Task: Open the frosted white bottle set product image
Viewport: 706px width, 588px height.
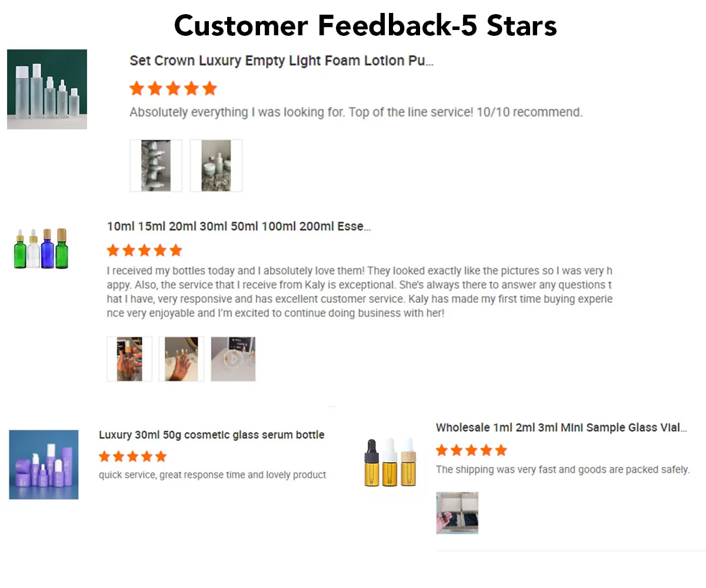Action: pos(47,89)
